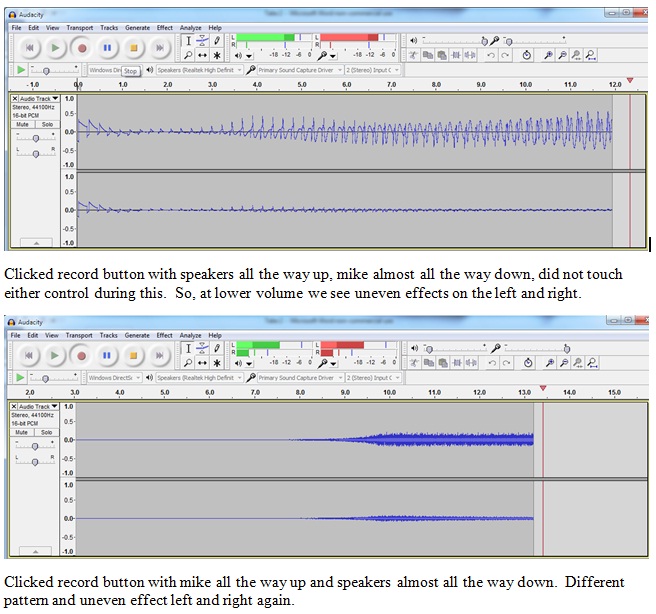Open Analyze menu in lower Audacity window

[190, 335]
